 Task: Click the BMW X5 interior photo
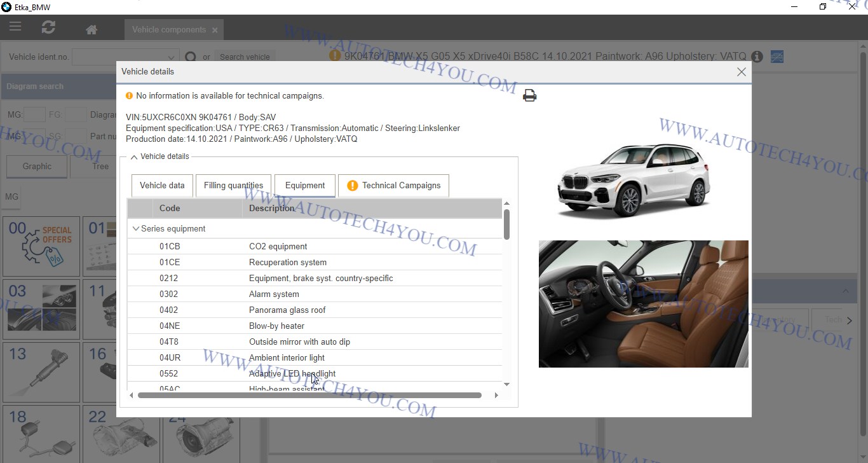(643, 304)
